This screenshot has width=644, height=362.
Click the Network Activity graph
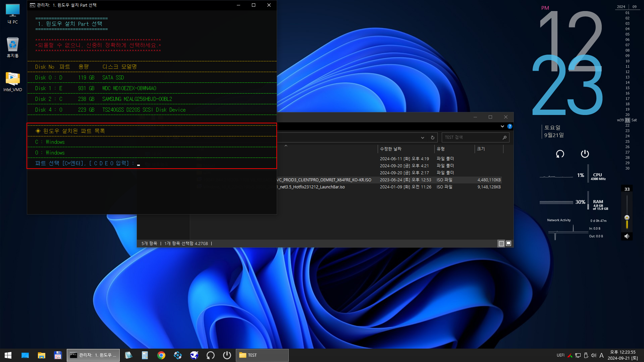[568, 232]
